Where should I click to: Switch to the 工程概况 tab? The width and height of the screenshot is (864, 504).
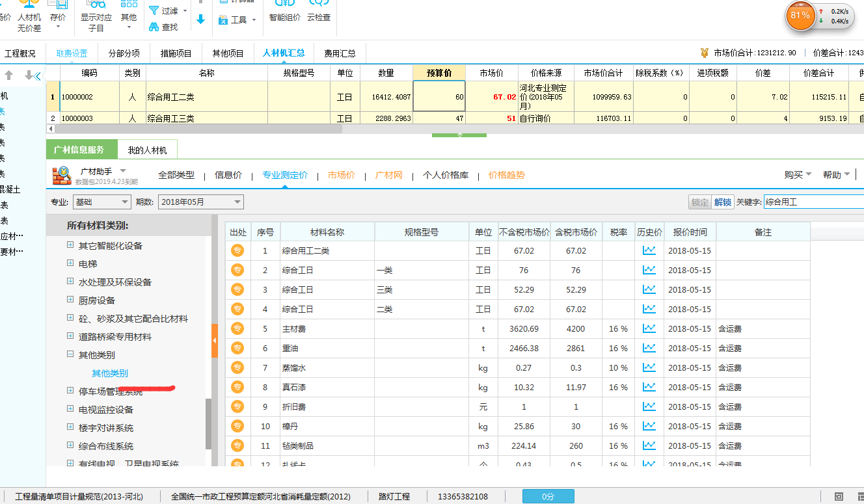click(x=20, y=53)
